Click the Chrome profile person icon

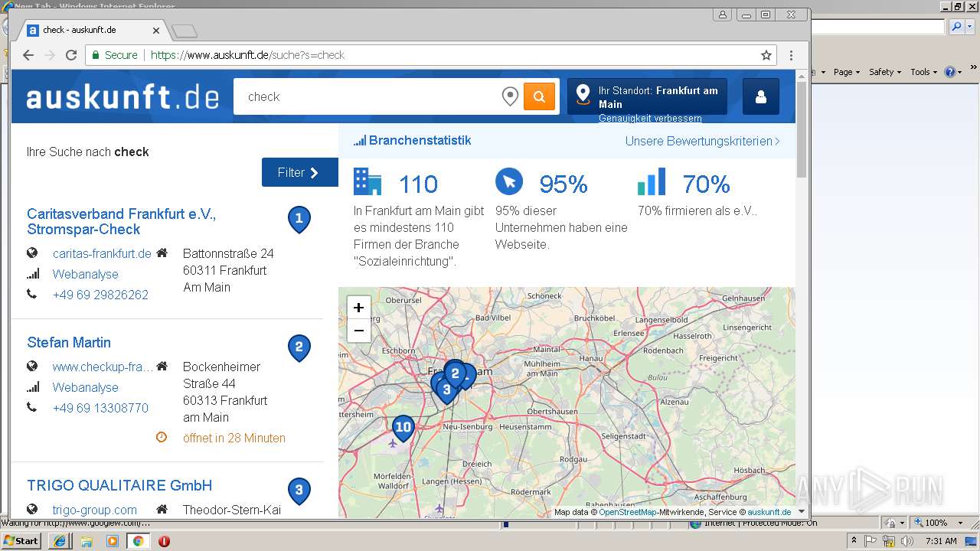click(x=722, y=15)
